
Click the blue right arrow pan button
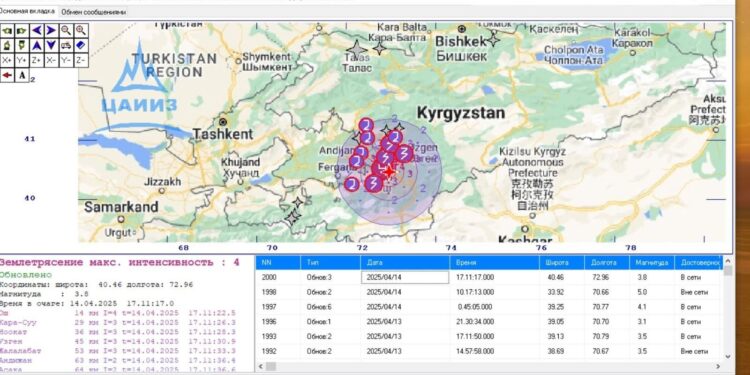[x=51, y=31]
